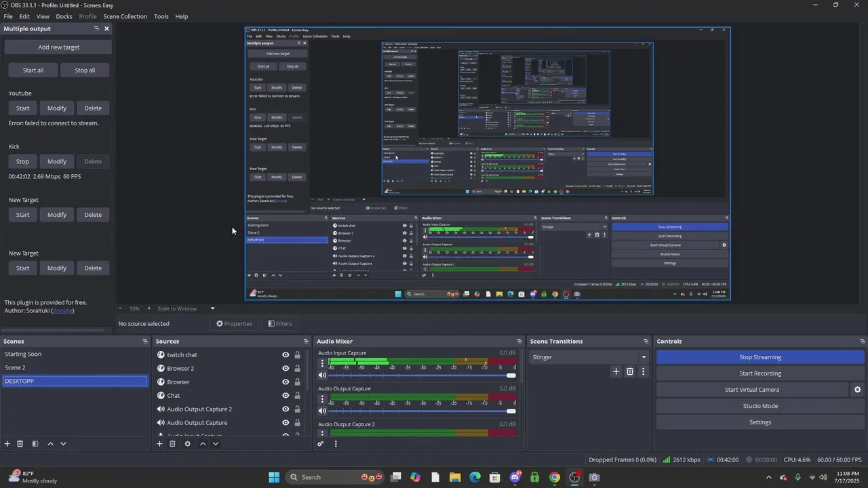868x488 pixels.
Task: Add a new source with plus icon
Action: pyautogui.click(x=160, y=444)
